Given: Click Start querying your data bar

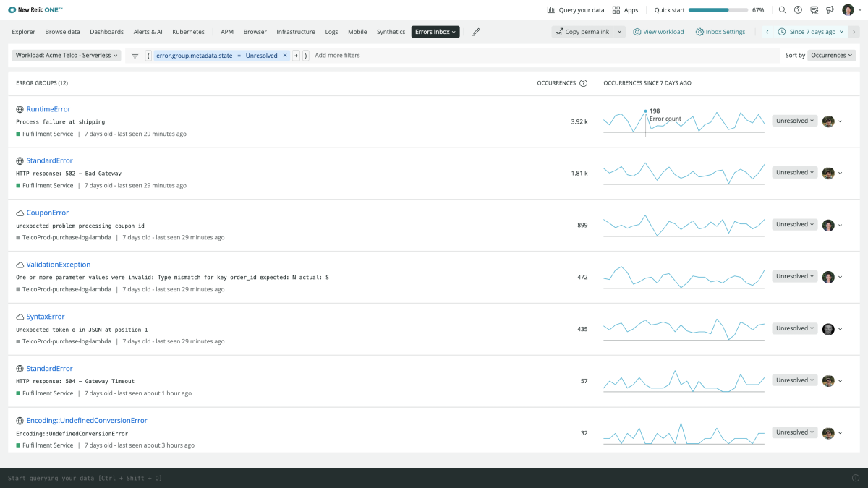Looking at the screenshot, I should [434, 478].
